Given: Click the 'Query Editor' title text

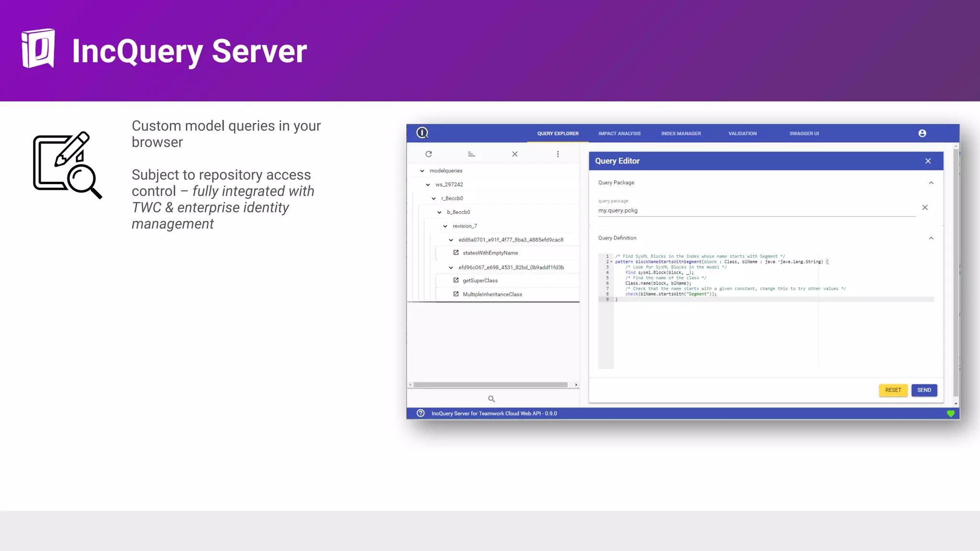Looking at the screenshot, I should point(617,161).
